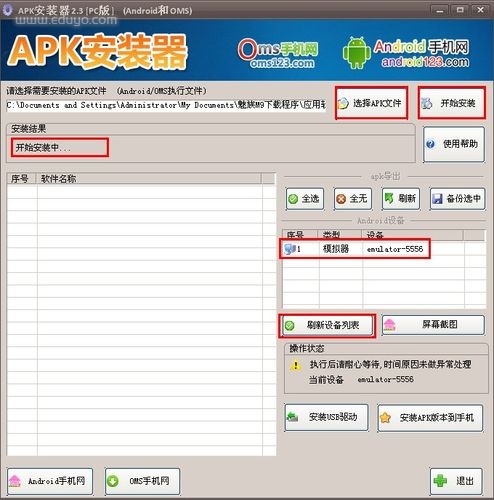Click the folder icon on 选择APK文件
Image resolution: width=494 pixels, height=500 pixels.
coord(343,104)
